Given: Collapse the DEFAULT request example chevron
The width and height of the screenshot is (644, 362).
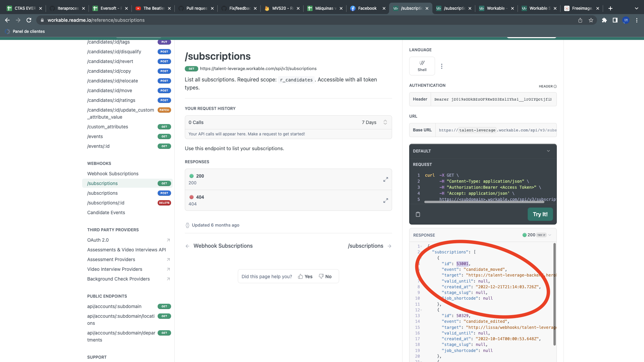Looking at the screenshot, I should coord(548,151).
